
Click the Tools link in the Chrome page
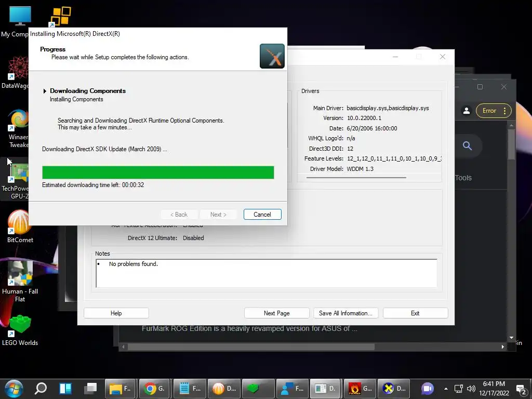click(x=463, y=178)
